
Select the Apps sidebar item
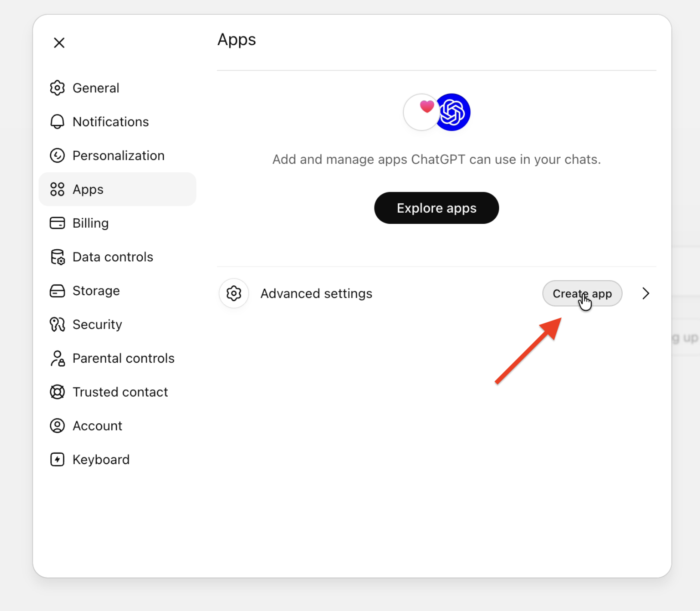(x=117, y=189)
